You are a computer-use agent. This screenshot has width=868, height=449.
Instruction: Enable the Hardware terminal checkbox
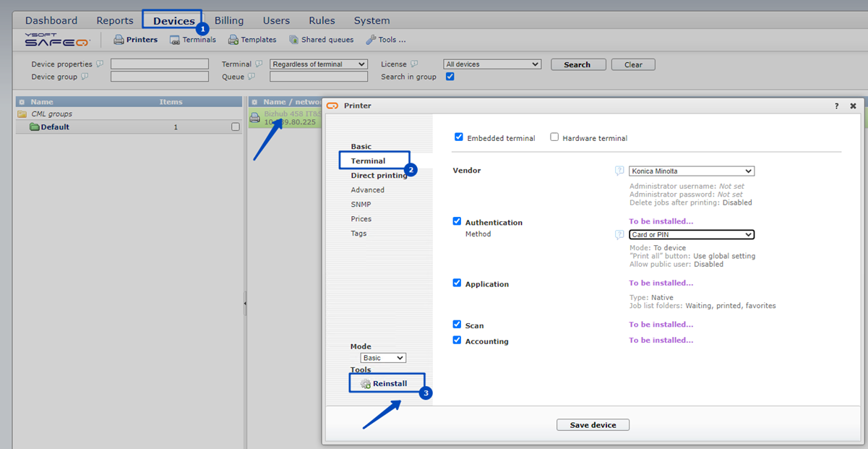tap(554, 137)
